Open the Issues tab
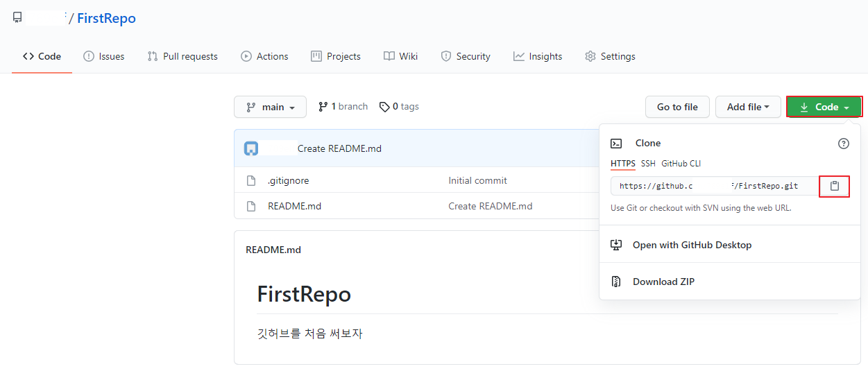This screenshot has height=371, width=868. pyautogui.click(x=104, y=56)
